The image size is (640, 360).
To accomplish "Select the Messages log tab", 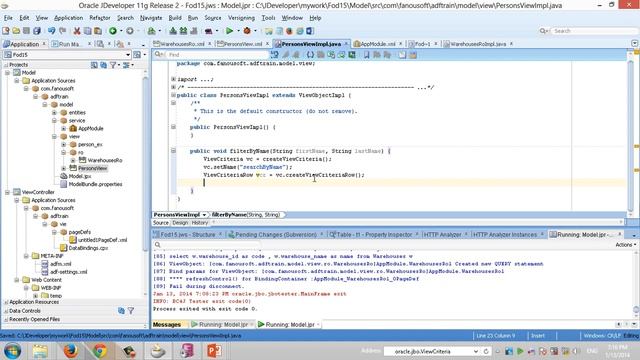I will tap(167, 324).
